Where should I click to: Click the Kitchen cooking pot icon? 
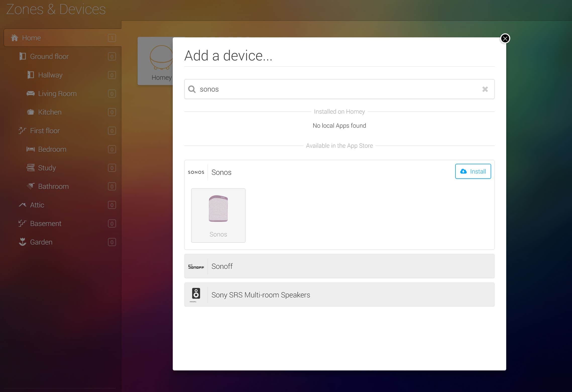coord(31,112)
